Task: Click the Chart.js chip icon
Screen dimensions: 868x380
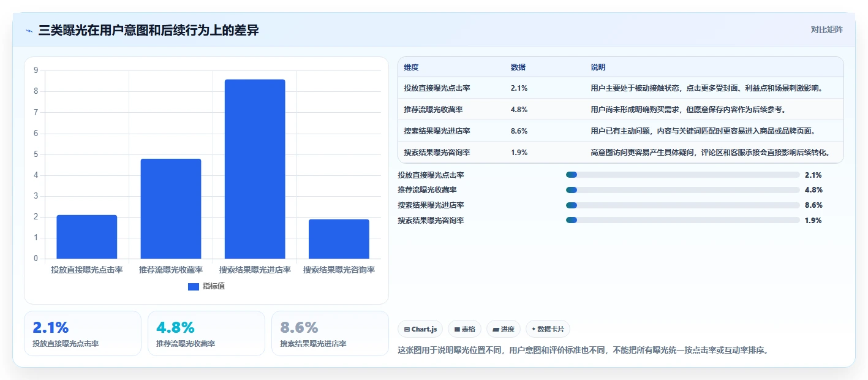Action: [407, 330]
